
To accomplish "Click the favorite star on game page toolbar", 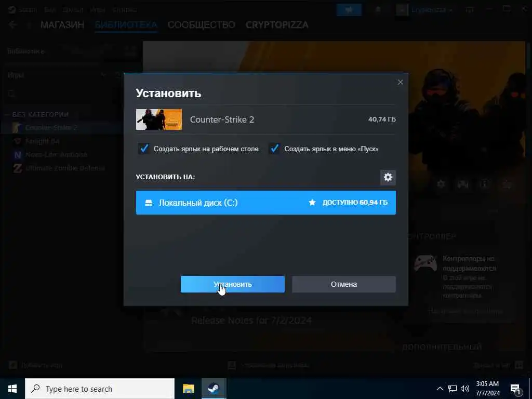I will pos(507,184).
